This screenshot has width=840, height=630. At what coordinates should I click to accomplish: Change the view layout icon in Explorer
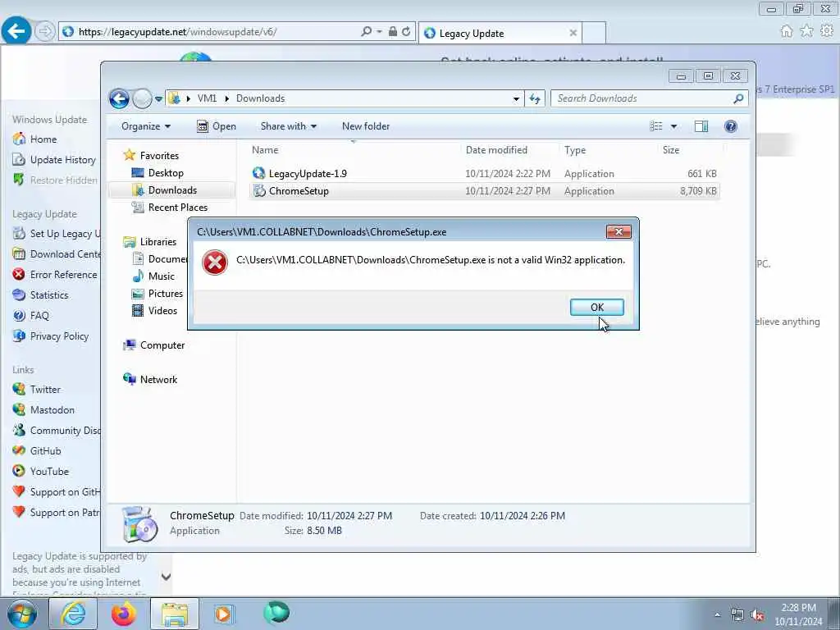click(x=656, y=126)
